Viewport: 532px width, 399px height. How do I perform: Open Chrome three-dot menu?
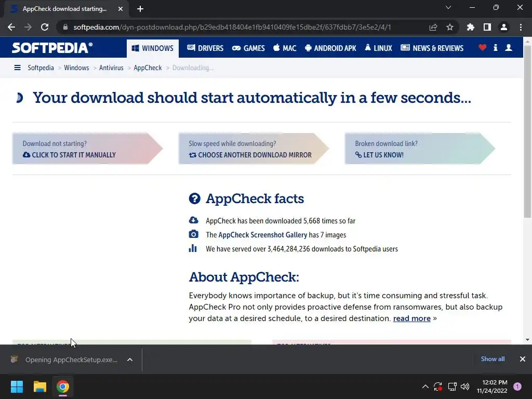point(521,27)
